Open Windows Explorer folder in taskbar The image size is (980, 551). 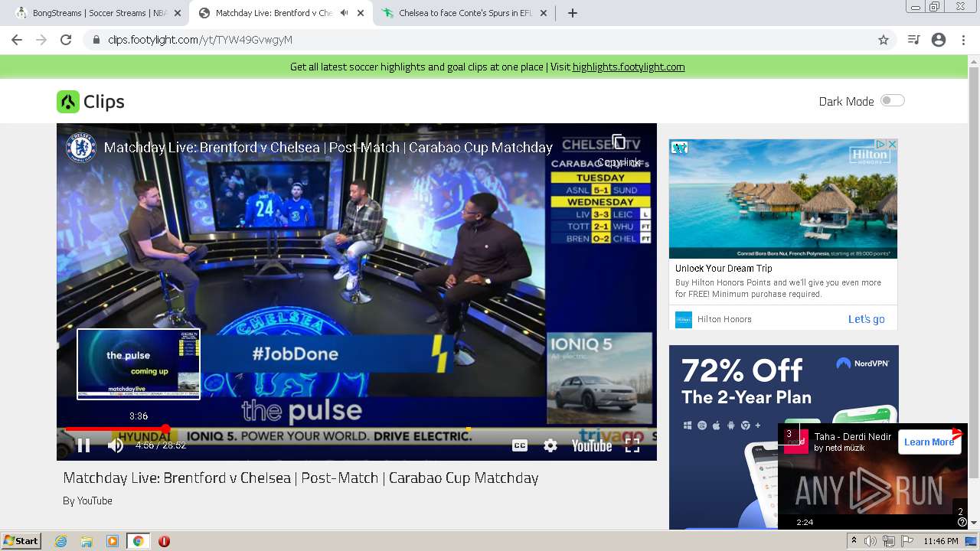pos(87,541)
